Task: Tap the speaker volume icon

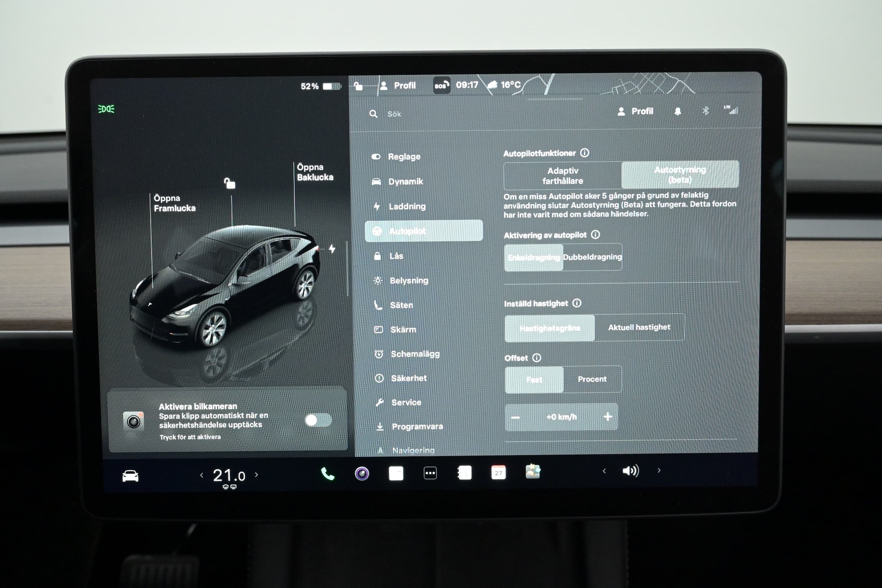Action: pyautogui.click(x=631, y=471)
